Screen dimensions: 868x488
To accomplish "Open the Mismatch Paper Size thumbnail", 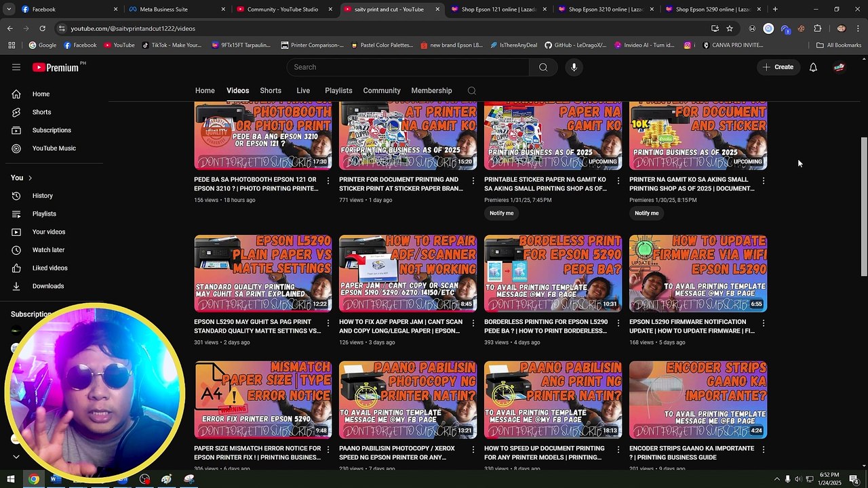I will 263,400.
